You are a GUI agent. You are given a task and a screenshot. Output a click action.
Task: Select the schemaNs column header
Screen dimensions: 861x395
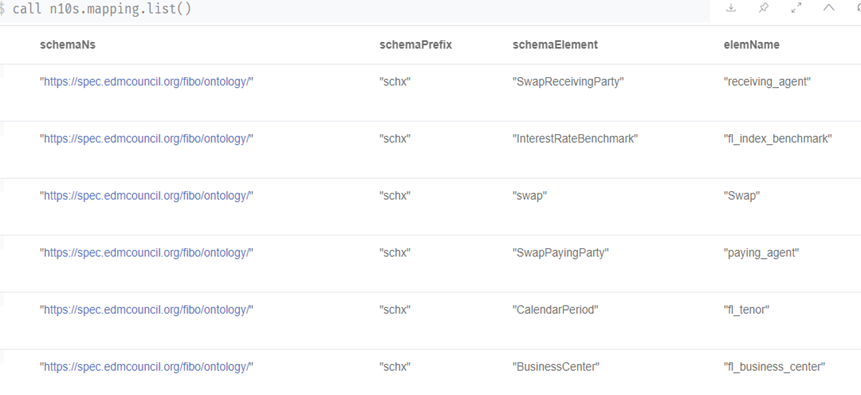pos(68,45)
